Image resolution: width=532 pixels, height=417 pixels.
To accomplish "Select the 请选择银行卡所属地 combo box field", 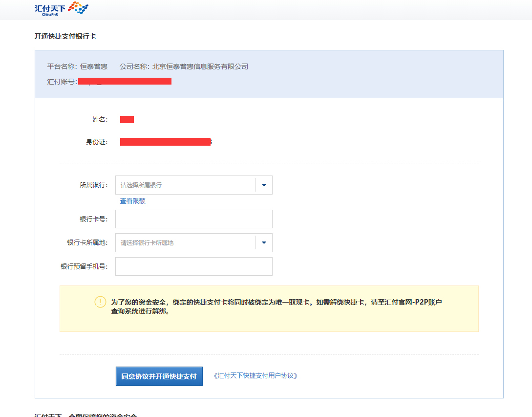I will point(194,243).
